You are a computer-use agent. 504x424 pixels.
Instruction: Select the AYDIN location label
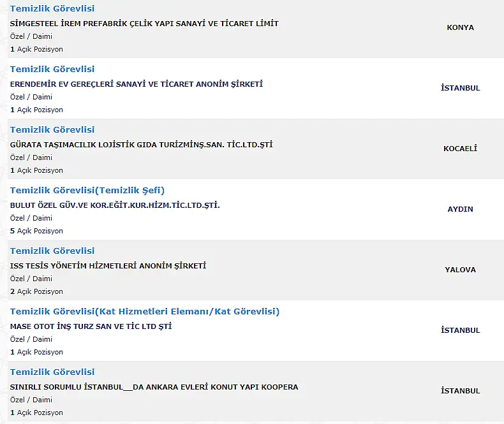coord(460,209)
